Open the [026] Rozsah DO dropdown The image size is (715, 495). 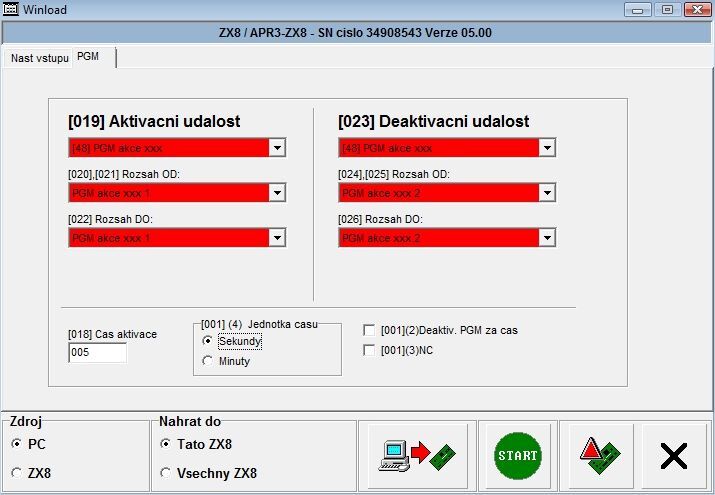click(x=546, y=238)
